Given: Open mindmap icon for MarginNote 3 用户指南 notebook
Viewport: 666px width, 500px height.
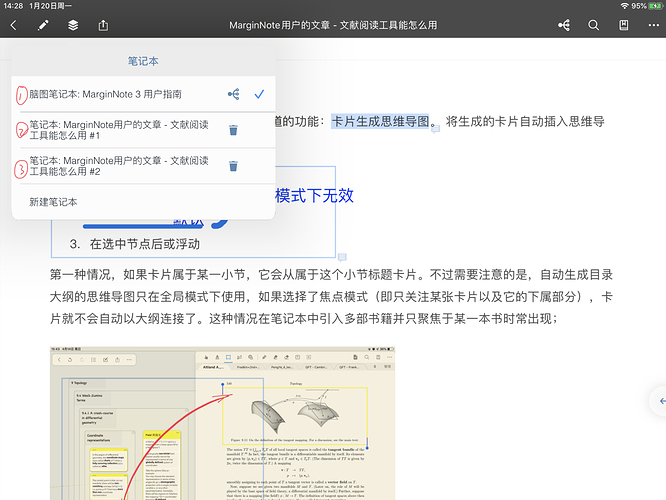Looking at the screenshot, I should (234, 94).
